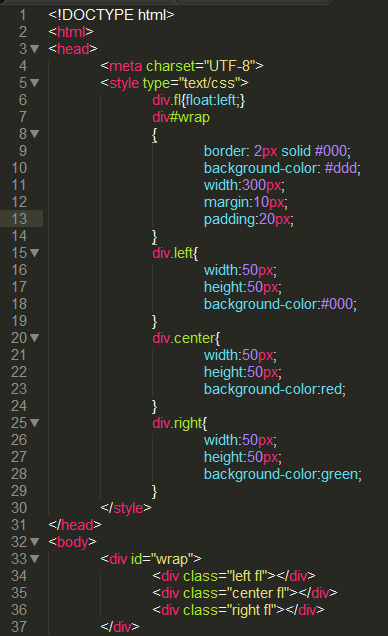Collapse the body fold arrow on line 32
388x636 pixels.
click(x=35, y=542)
